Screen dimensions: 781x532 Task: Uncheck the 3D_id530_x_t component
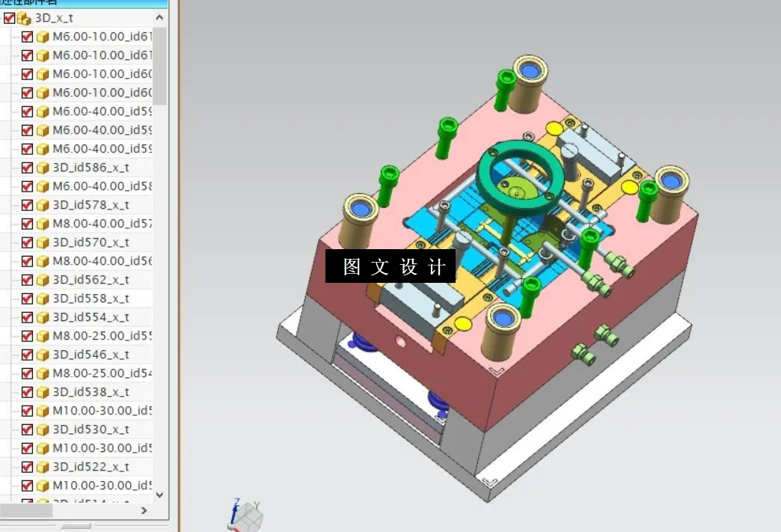[x=26, y=429]
